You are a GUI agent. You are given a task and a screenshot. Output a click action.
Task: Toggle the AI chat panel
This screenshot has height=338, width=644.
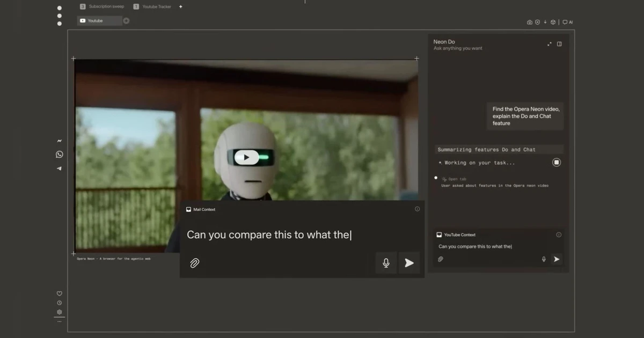(x=568, y=23)
